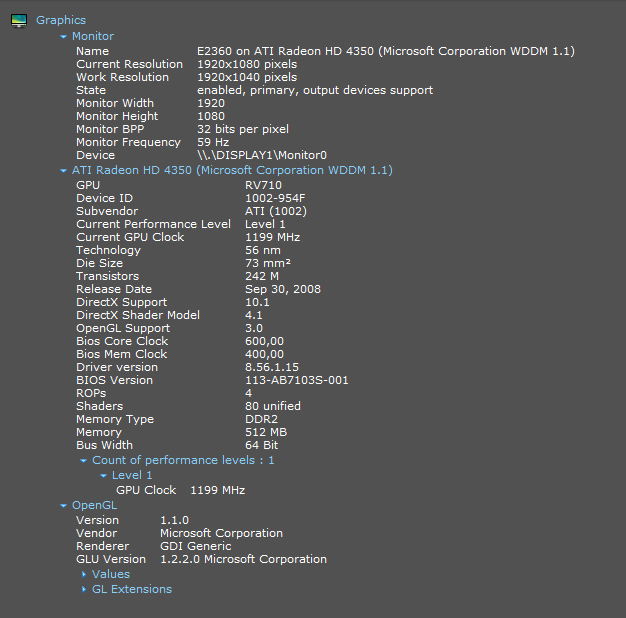The height and width of the screenshot is (618, 626).
Task: Select Monitor Height value 1080
Action: [x=211, y=116]
